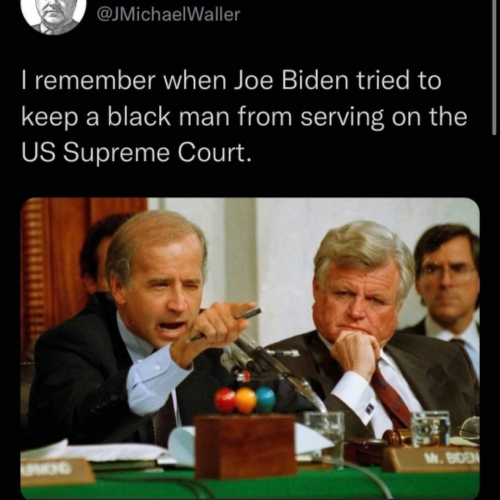Click the orange ball on wooden block
The image size is (500, 500).
245,399
